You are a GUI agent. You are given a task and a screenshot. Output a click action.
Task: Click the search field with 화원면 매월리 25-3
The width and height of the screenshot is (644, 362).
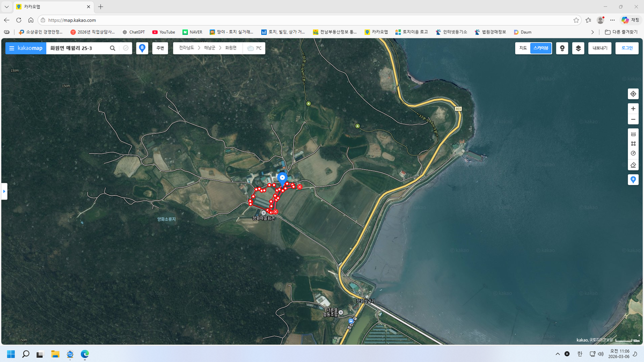(x=77, y=48)
